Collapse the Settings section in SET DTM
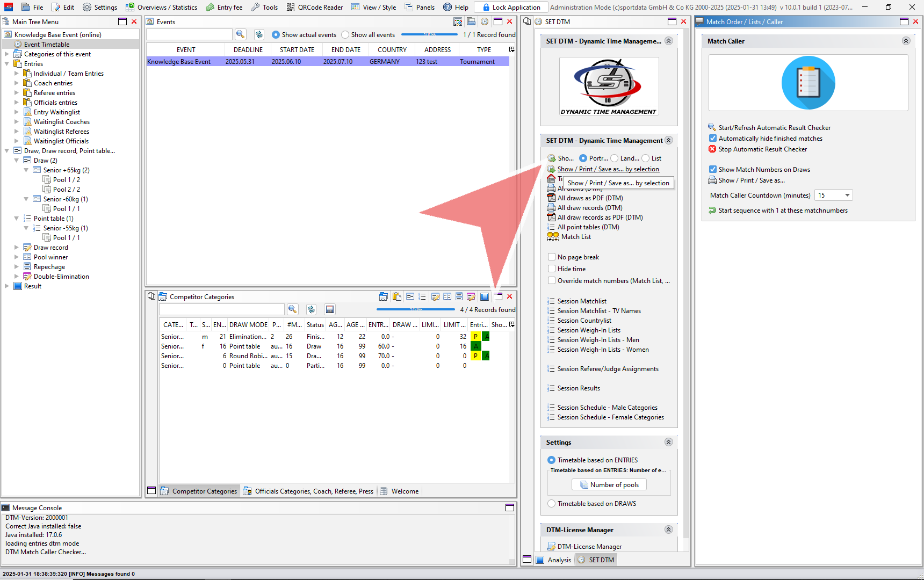Image resolution: width=924 pixels, height=580 pixels. click(668, 443)
